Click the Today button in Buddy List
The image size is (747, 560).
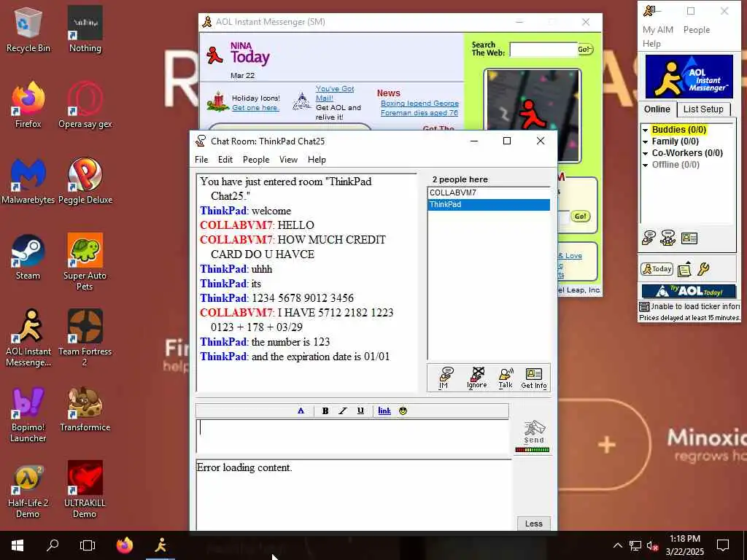pyautogui.click(x=657, y=269)
